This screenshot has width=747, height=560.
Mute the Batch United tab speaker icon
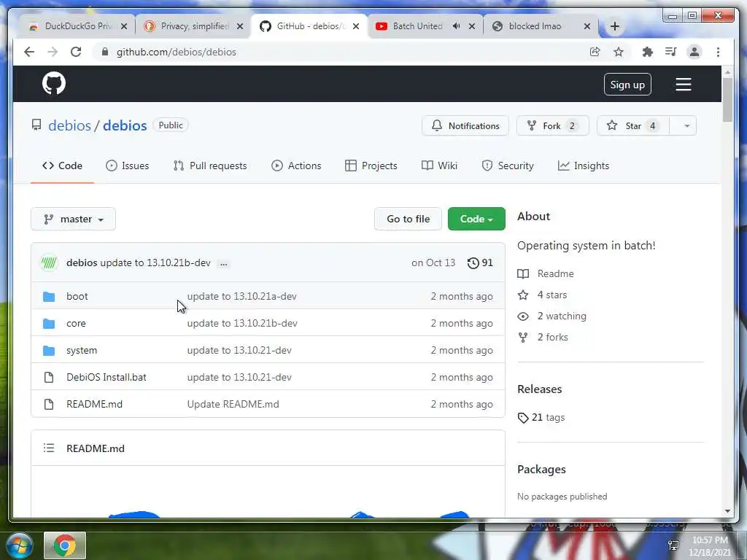pyautogui.click(x=457, y=26)
